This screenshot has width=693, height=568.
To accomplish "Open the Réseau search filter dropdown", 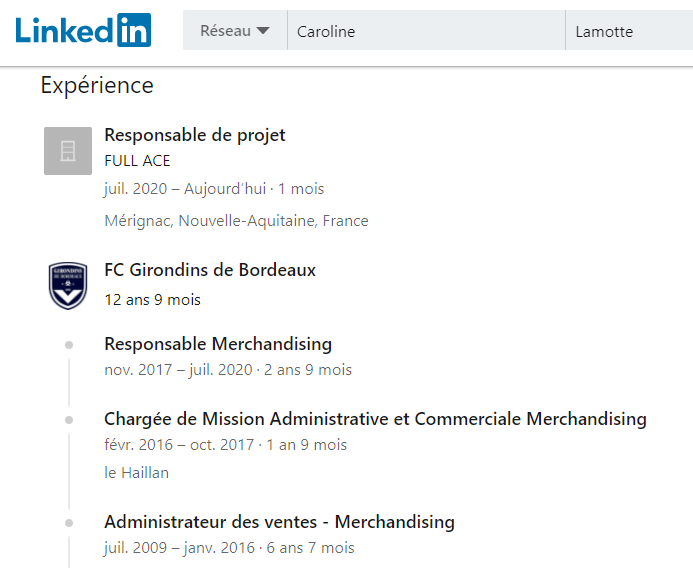I will point(234,31).
